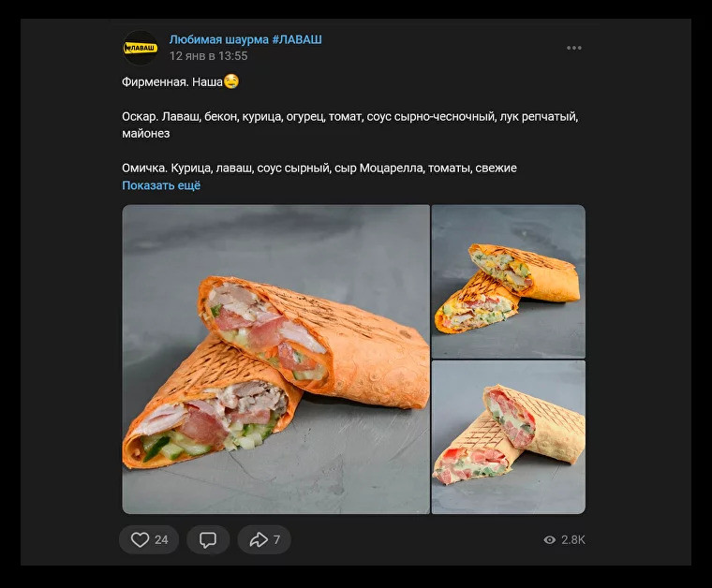Click the Омичка ingredients line
This screenshot has height=588, width=712.
(319, 168)
